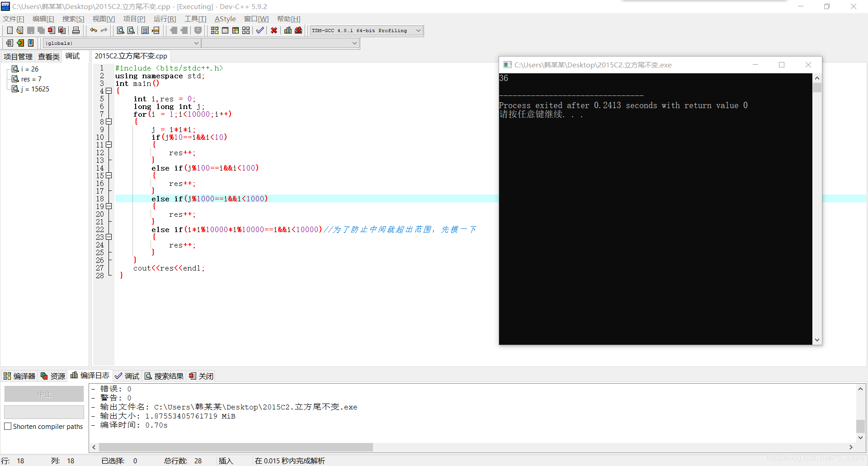Click the Save toolbar icon

31,30
